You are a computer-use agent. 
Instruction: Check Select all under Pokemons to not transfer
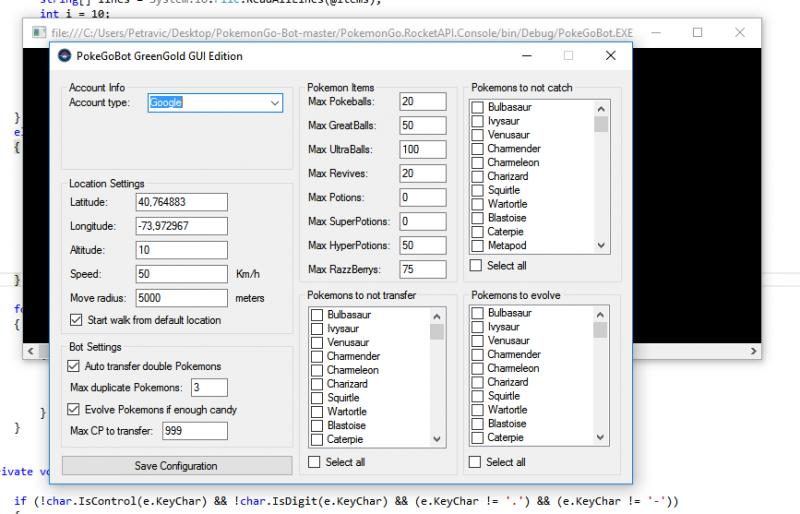[316, 462]
